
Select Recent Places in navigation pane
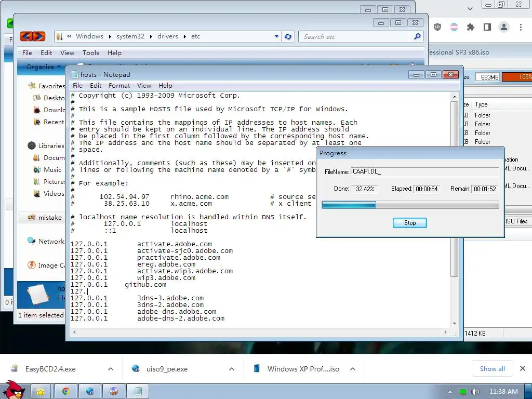[48, 122]
